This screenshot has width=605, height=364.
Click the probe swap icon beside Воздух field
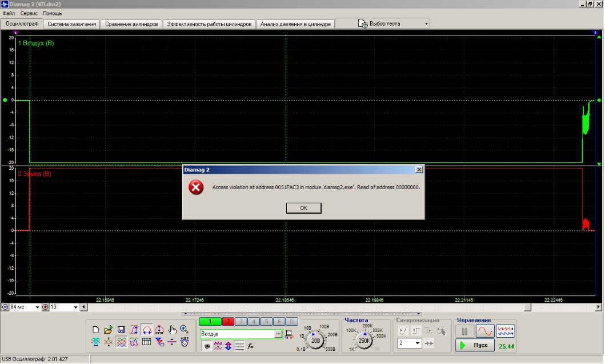point(289,334)
